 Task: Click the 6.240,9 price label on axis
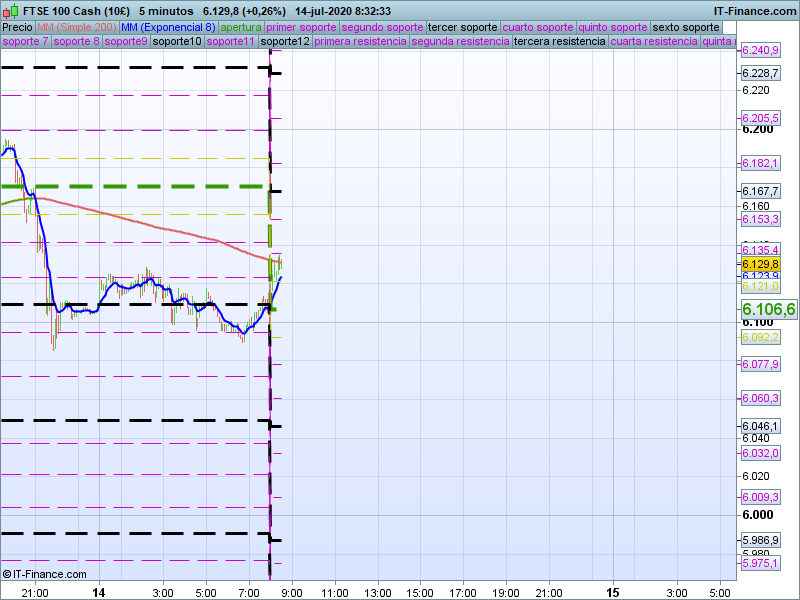pyautogui.click(x=759, y=50)
